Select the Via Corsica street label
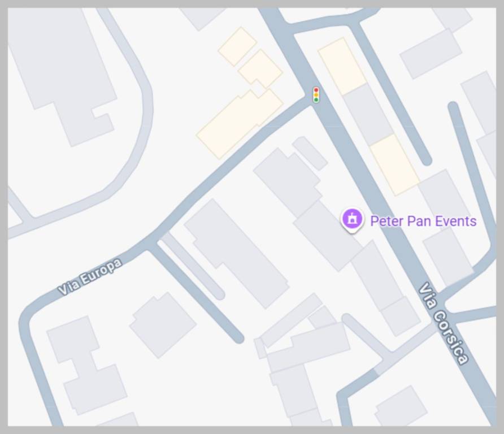 pyautogui.click(x=444, y=323)
